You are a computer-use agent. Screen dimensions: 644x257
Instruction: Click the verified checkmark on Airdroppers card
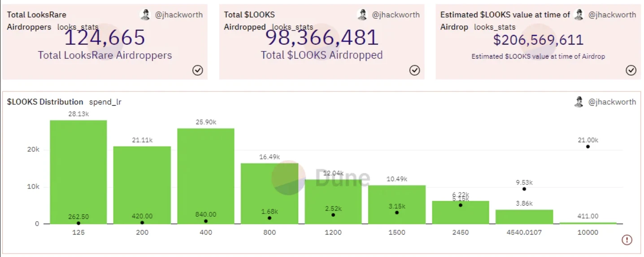(x=197, y=70)
